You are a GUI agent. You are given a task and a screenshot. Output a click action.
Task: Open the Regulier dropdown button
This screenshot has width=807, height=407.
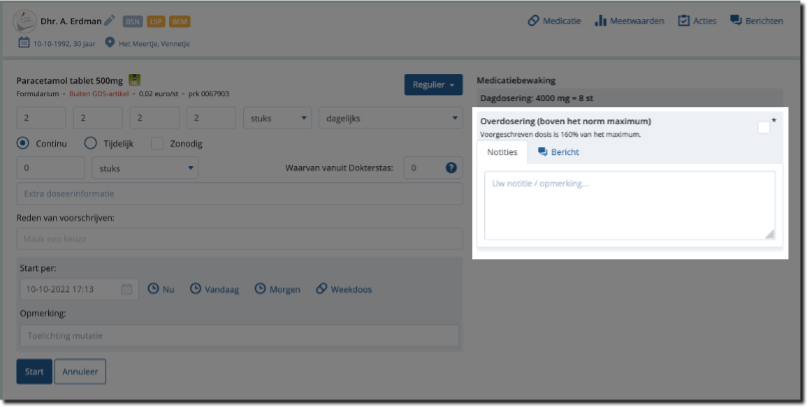click(x=433, y=85)
